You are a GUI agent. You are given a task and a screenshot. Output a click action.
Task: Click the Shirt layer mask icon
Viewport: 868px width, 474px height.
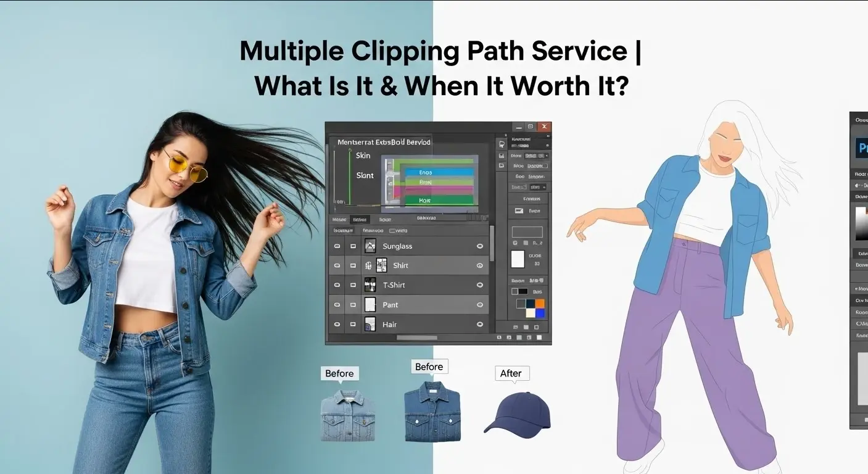point(381,265)
